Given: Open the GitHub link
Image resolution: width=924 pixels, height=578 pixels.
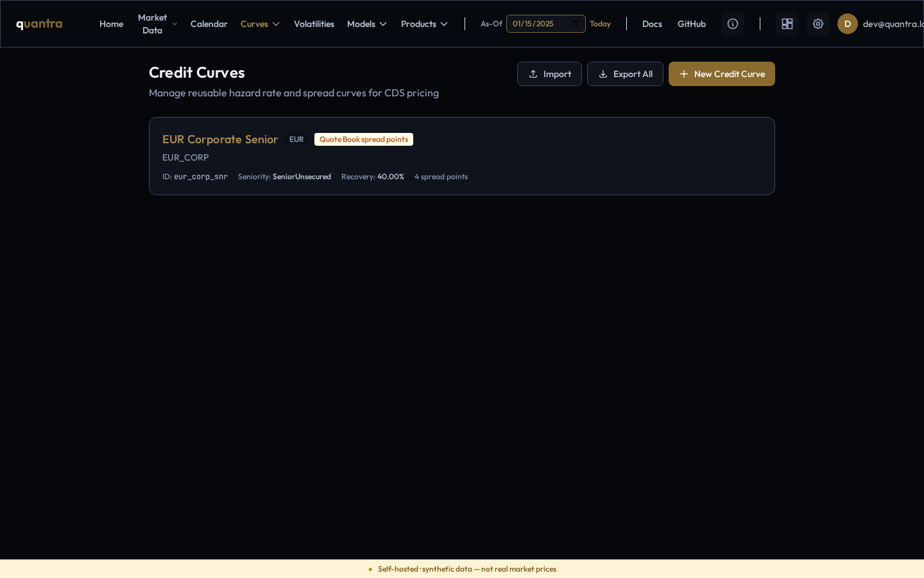Looking at the screenshot, I should pyautogui.click(x=692, y=24).
